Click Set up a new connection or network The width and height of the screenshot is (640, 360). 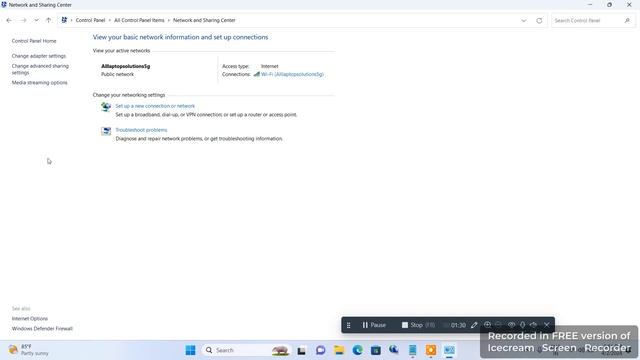155,106
